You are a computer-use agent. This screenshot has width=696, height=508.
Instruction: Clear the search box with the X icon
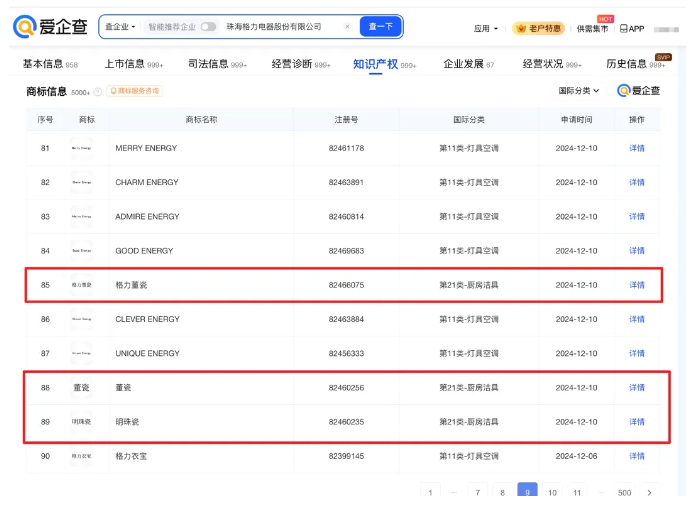click(x=348, y=27)
